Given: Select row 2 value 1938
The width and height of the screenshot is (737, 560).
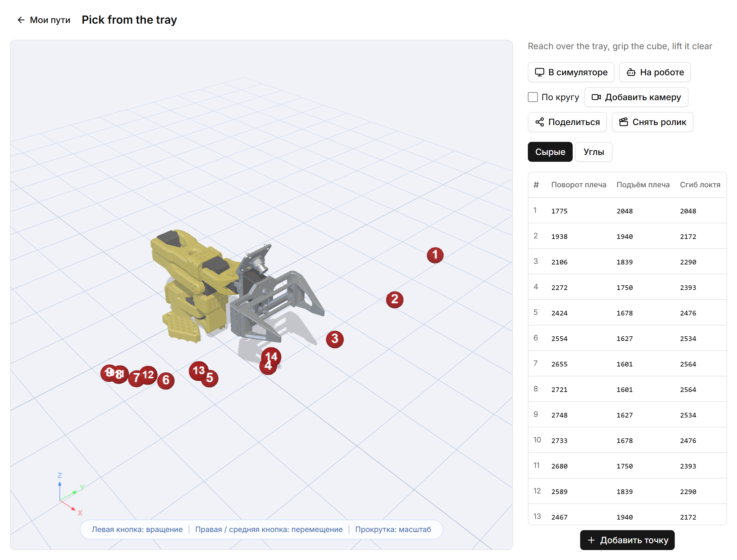Looking at the screenshot, I should click(x=559, y=237).
